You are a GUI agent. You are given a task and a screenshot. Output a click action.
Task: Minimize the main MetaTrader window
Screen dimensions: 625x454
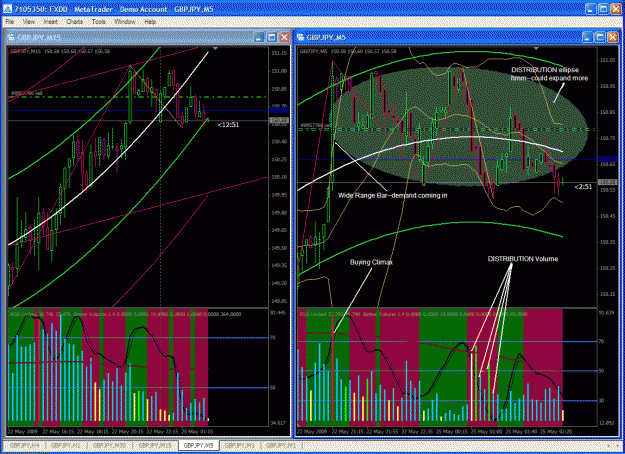pyautogui.click(x=591, y=9)
